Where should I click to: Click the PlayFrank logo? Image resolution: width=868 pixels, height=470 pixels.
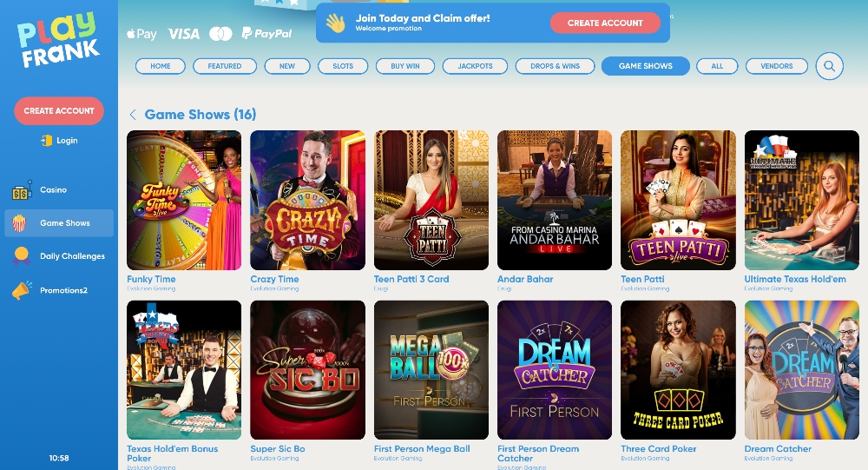pos(58,40)
